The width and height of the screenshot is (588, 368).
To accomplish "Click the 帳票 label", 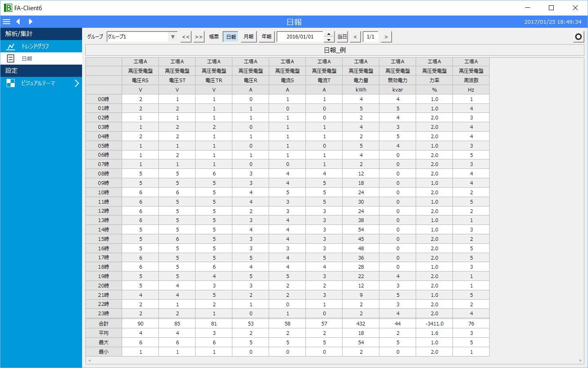I will pyautogui.click(x=214, y=37).
